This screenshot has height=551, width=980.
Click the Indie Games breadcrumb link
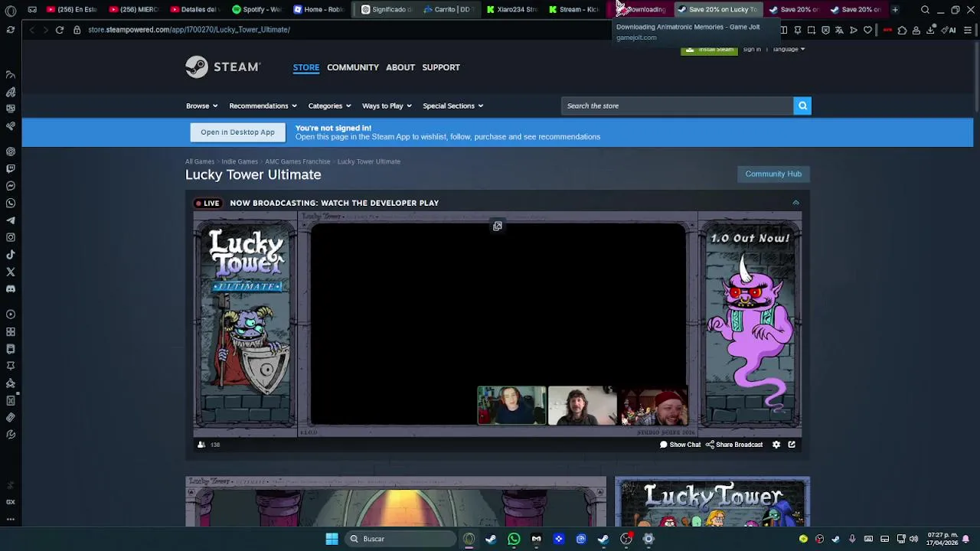[x=240, y=161]
